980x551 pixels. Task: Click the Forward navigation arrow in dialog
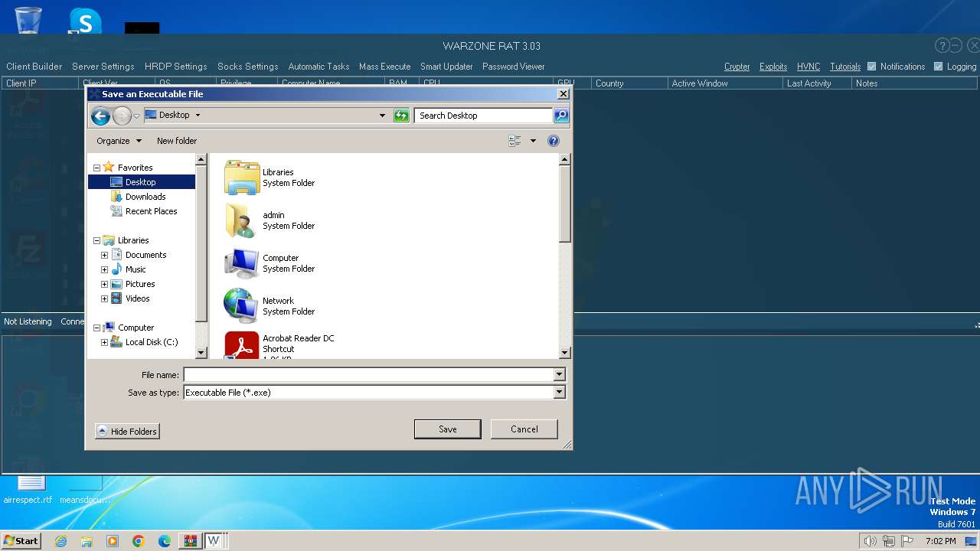point(122,116)
